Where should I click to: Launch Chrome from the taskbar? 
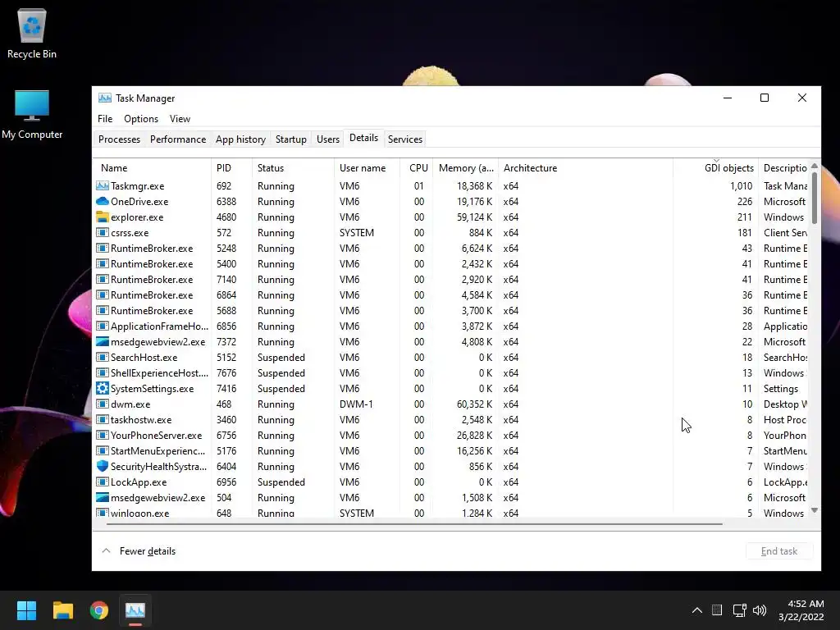99,610
